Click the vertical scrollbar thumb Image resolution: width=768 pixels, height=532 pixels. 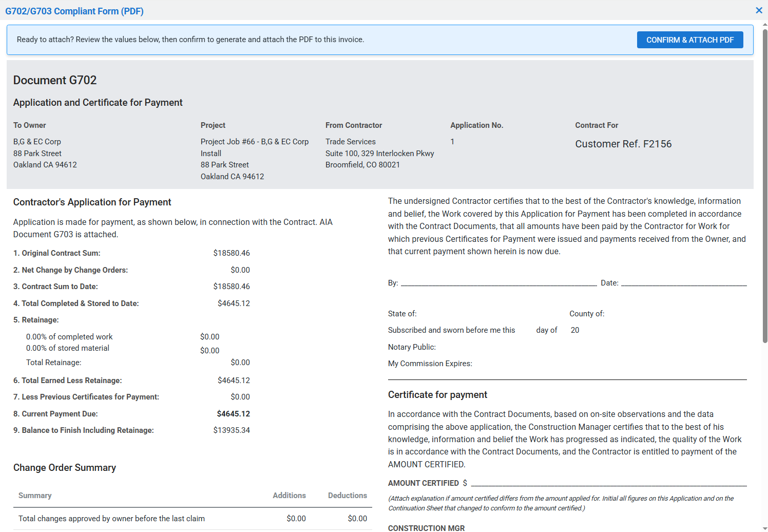[765, 186]
